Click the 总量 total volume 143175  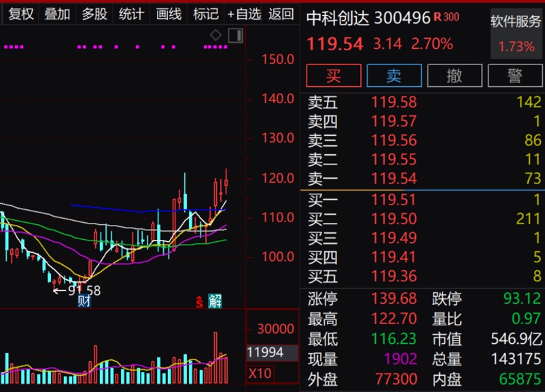(516, 359)
